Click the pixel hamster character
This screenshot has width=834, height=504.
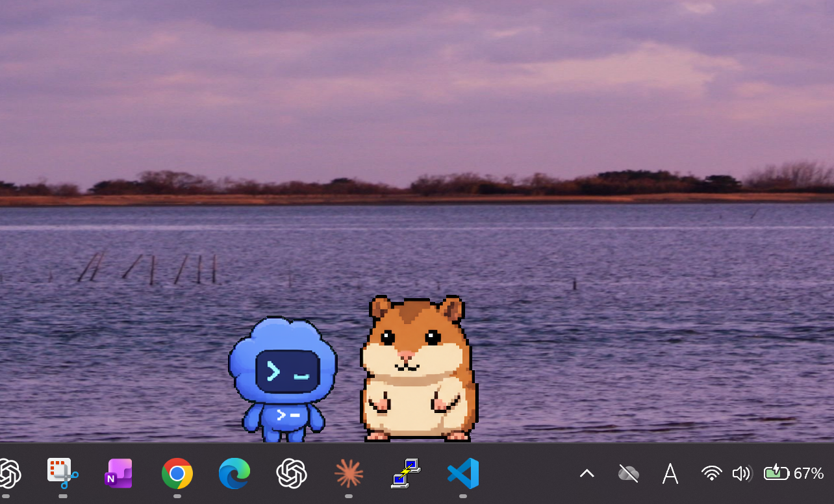419,368
